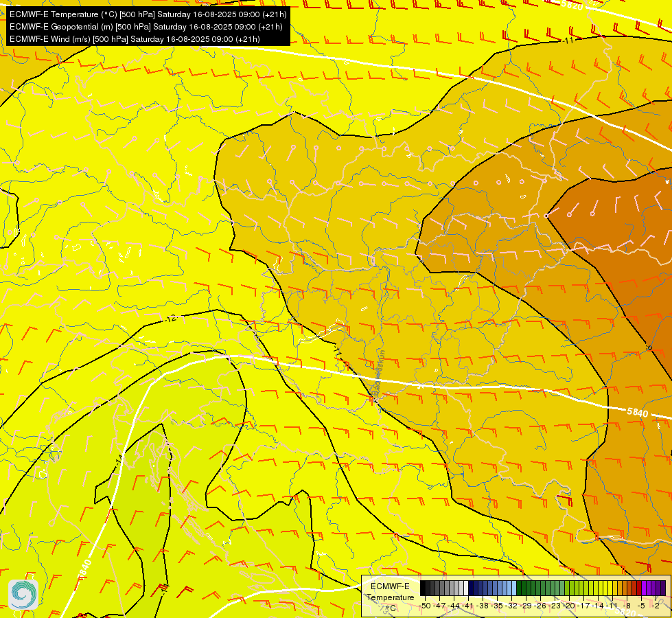The height and width of the screenshot is (618, 672).
Task: Click the °C unit label in the legend
Action: (391, 608)
